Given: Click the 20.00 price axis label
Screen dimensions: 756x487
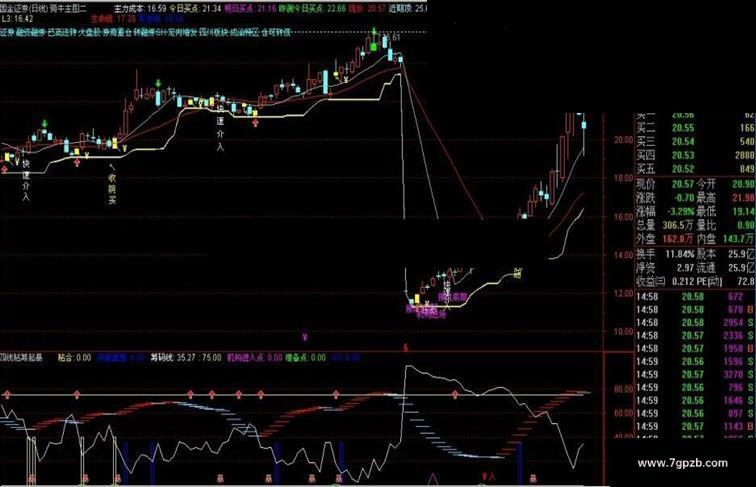Looking at the screenshot, I should [623, 140].
